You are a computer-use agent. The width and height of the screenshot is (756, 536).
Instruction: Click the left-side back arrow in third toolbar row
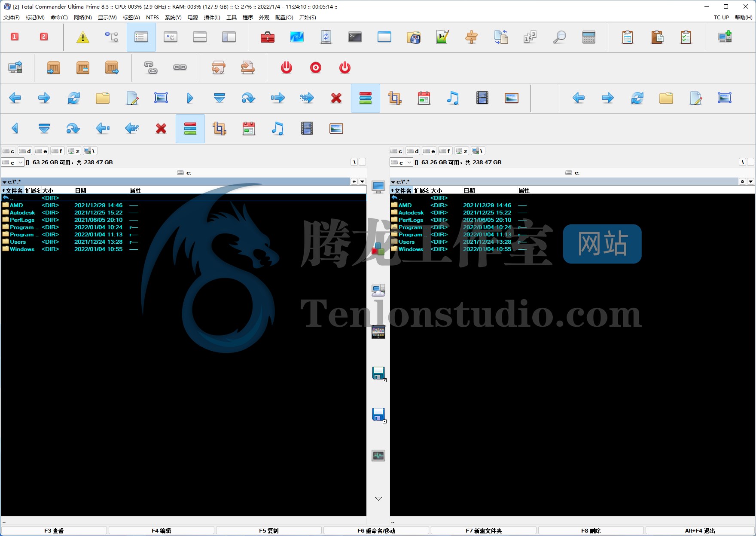click(x=15, y=98)
